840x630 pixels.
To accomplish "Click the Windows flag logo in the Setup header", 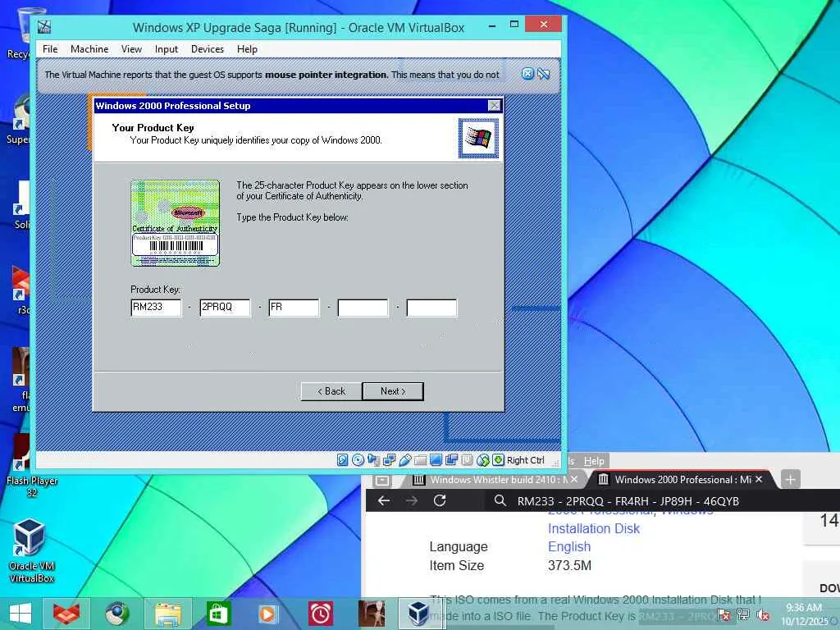I will [478, 139].
